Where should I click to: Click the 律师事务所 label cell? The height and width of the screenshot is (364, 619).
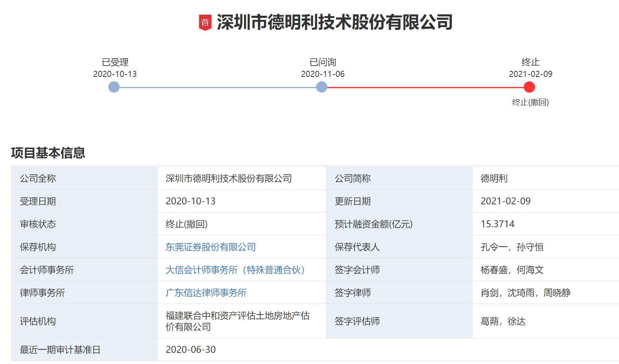(x=84, y=293)
